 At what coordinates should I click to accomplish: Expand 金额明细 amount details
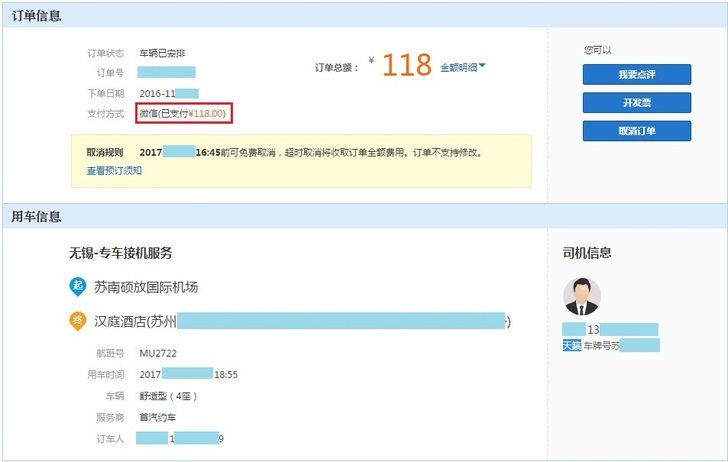point(459,67)
